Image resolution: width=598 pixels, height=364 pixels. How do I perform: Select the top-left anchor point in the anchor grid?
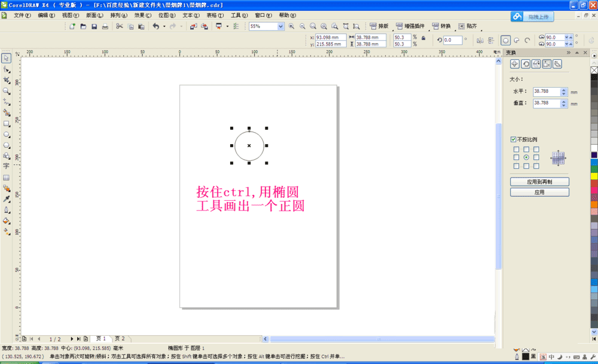(516, 149)
